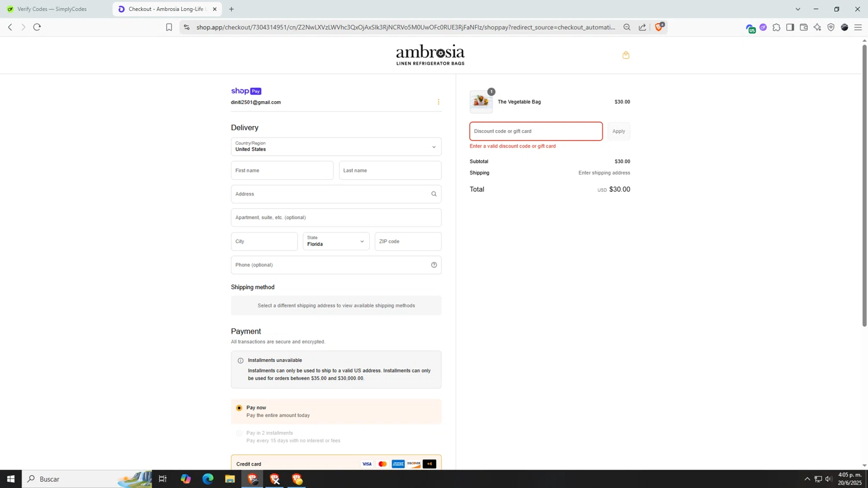The image size is (868, 488).
Task: Click the Shop Pay logo
Action: 246,91
